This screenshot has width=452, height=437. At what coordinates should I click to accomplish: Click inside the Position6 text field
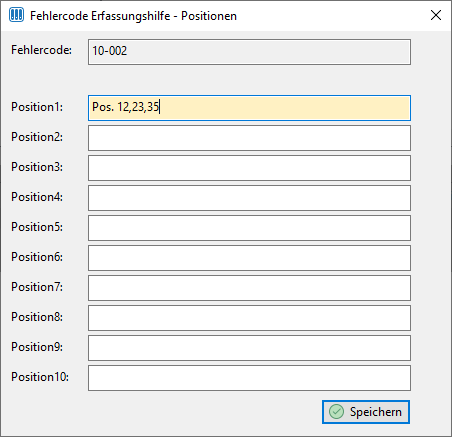(249, 258)
